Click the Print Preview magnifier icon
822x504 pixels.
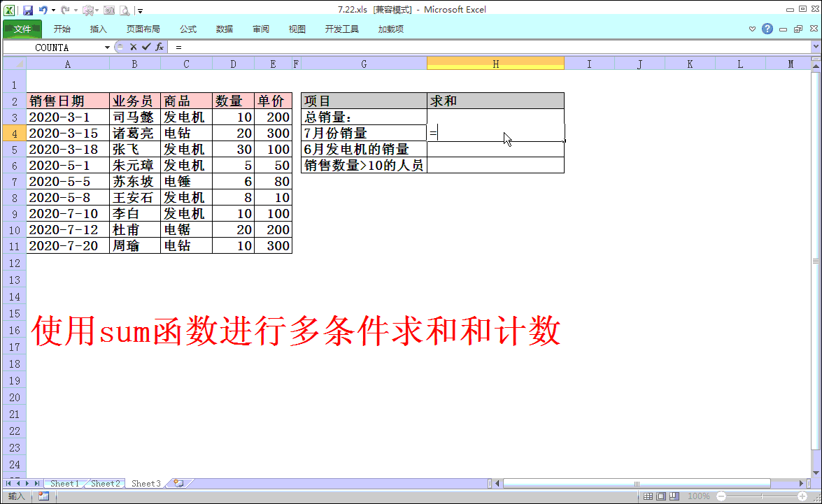[125, 10]
